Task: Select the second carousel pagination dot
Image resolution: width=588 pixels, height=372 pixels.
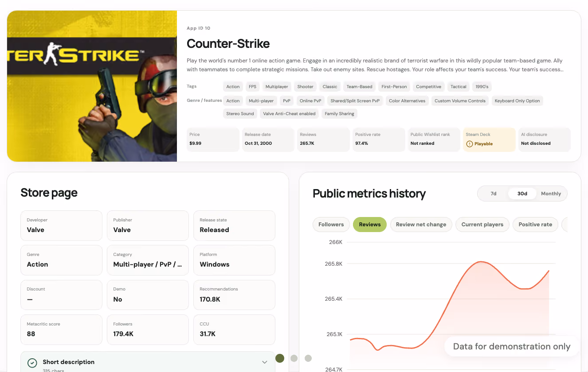Action: 294,358
